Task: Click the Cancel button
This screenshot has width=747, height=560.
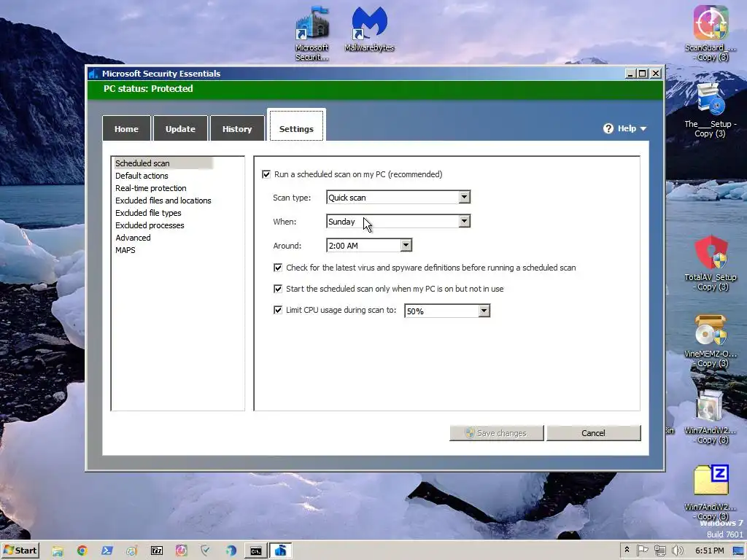Action: pyautogui.click(x=593, y=433)
